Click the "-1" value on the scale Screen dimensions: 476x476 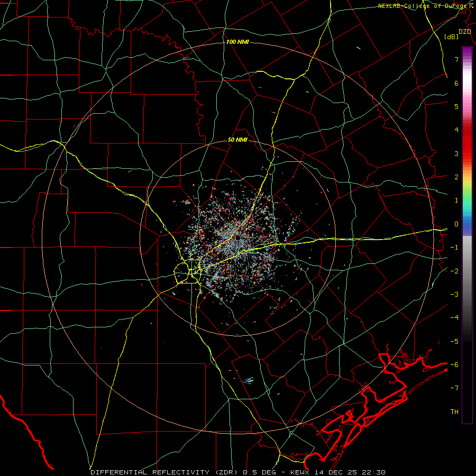click(454, 248)
